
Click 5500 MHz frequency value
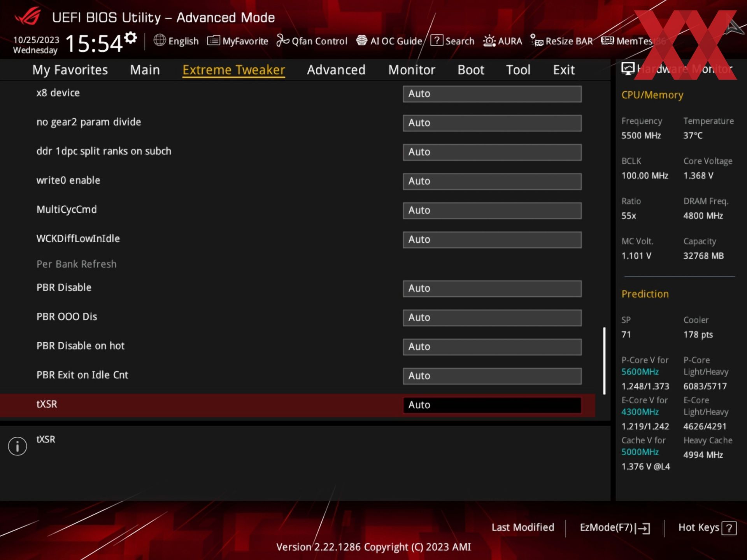tap(641, 136)
